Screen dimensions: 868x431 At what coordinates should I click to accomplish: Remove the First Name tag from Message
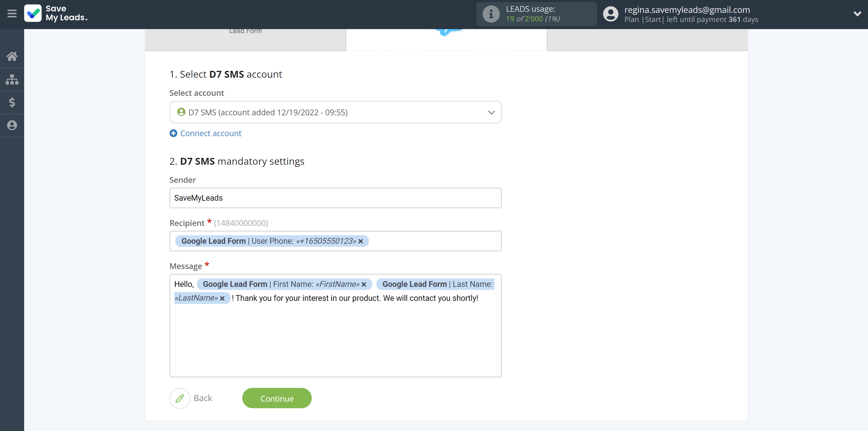pos(364,284)
